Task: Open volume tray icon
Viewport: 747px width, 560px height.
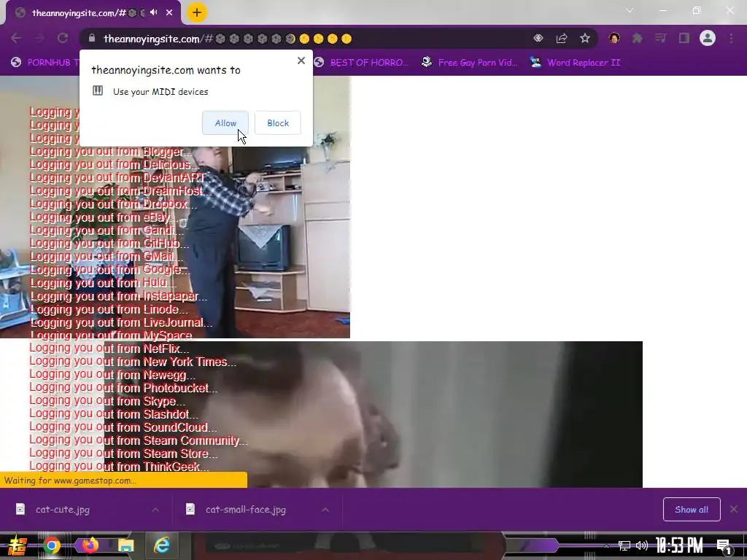Action: (x=642, y=545)
